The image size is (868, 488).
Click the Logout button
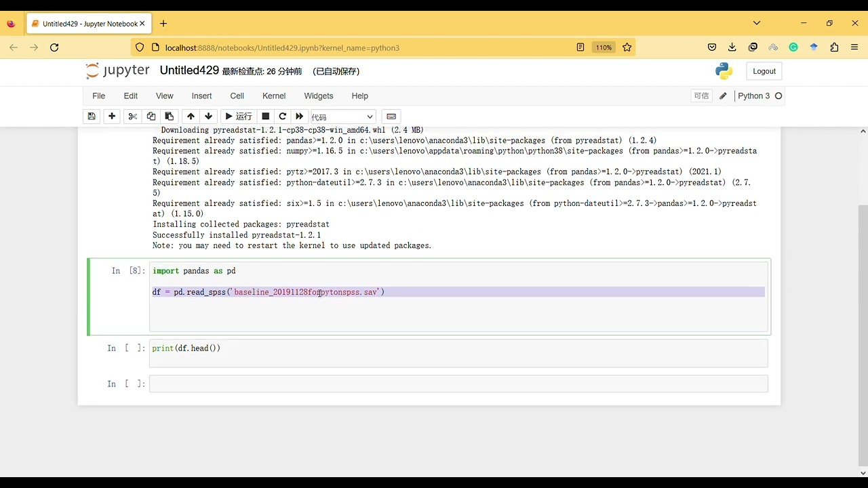pos(764,71)
